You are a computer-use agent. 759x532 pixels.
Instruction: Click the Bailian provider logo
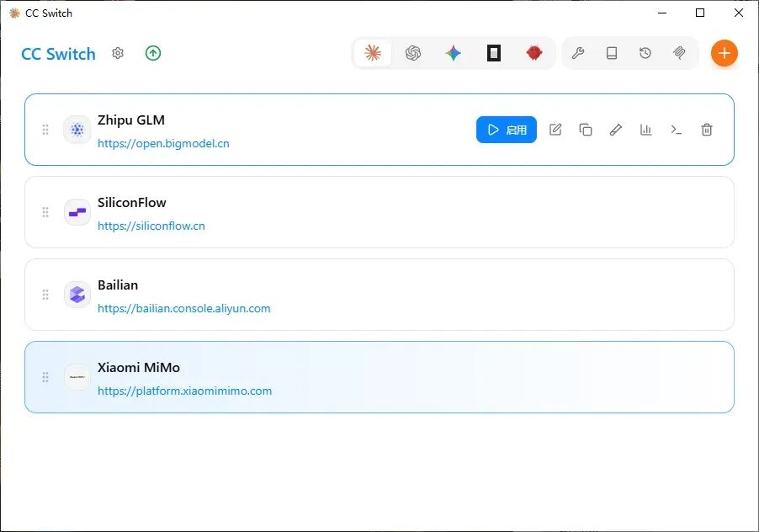click(77, 295)
